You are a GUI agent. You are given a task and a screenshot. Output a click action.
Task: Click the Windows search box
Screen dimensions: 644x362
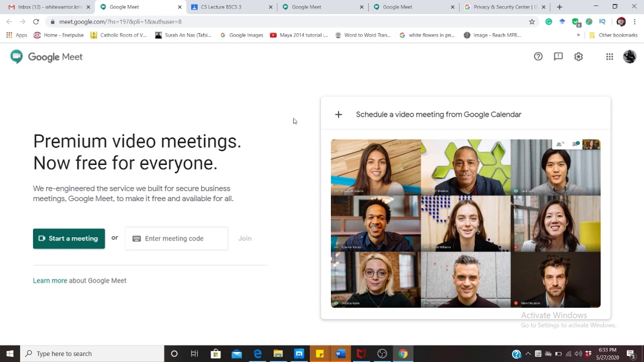[92, 353]
